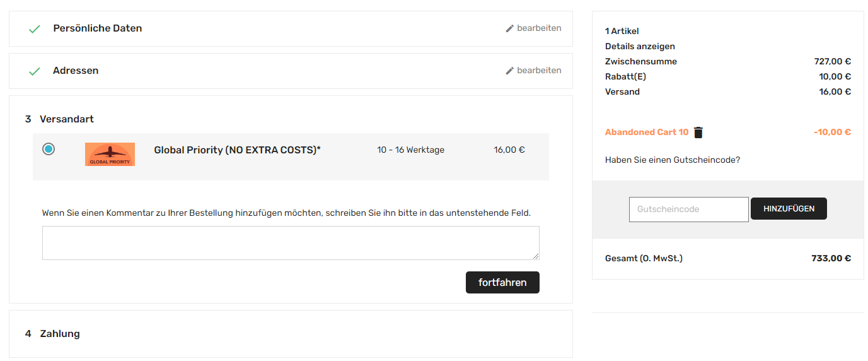Screen dimensions: 868x361
Task: Click bearbeiten link for Persönliche Daten
Action: coord(539,28)
